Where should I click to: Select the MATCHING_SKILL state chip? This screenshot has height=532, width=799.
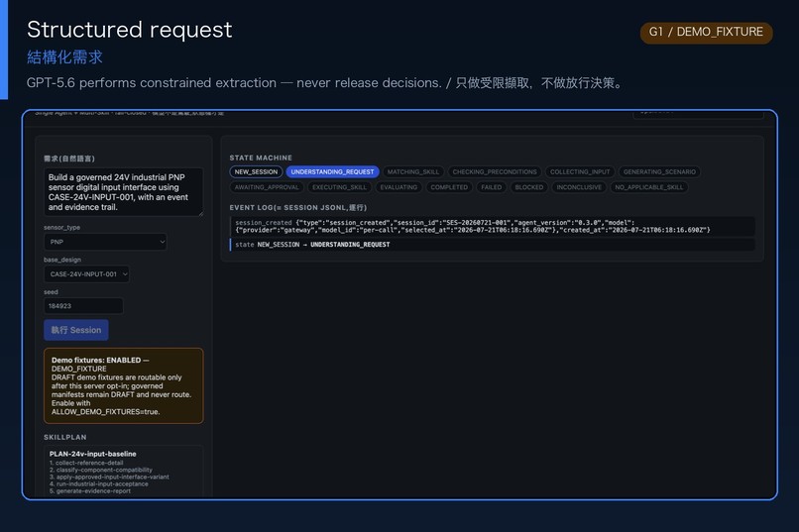point(412,172)
